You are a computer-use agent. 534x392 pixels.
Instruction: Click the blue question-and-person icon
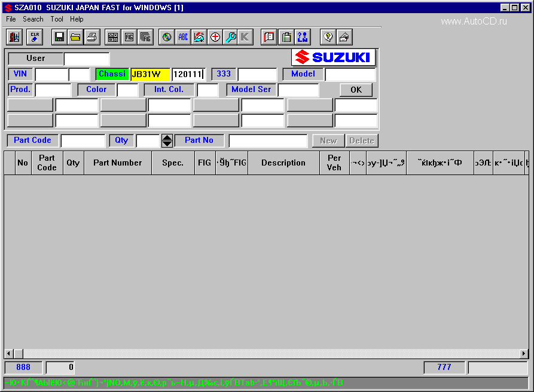click(x=303, y=37)
